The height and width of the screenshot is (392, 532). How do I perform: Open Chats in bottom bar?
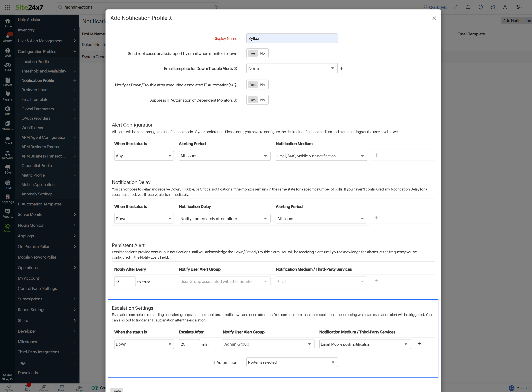(27, 388)
